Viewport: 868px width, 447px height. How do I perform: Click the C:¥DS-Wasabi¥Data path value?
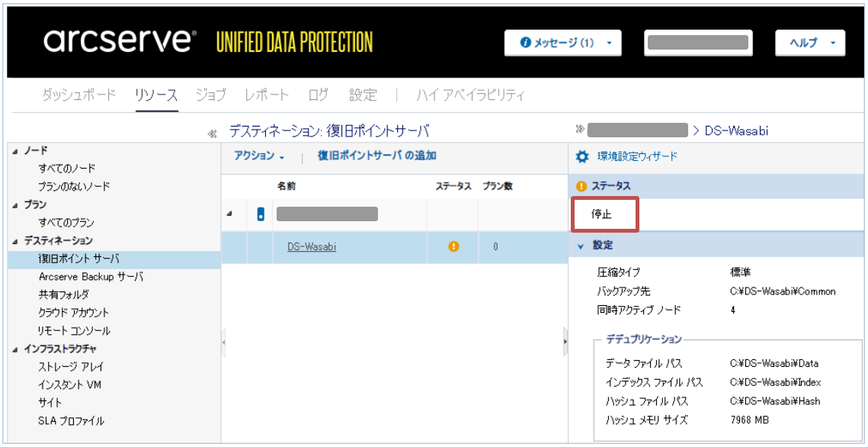tap(774, 364)
